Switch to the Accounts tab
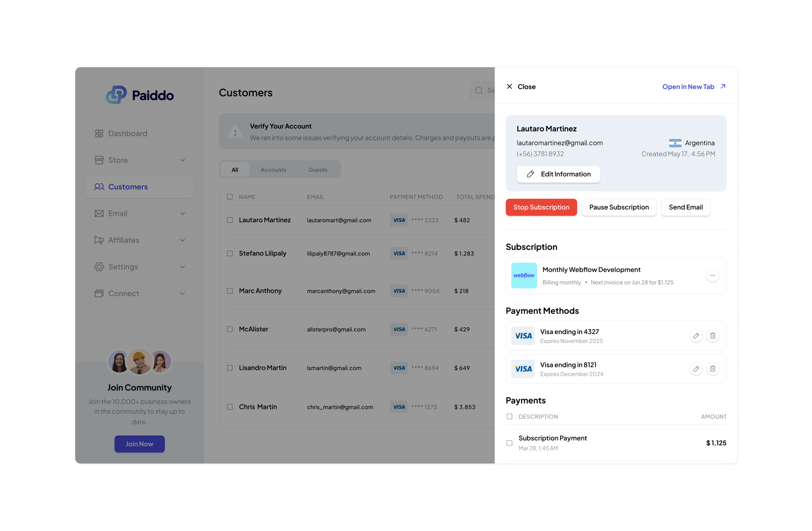Viewport: 812px width, 531px height. pos(273,169)
